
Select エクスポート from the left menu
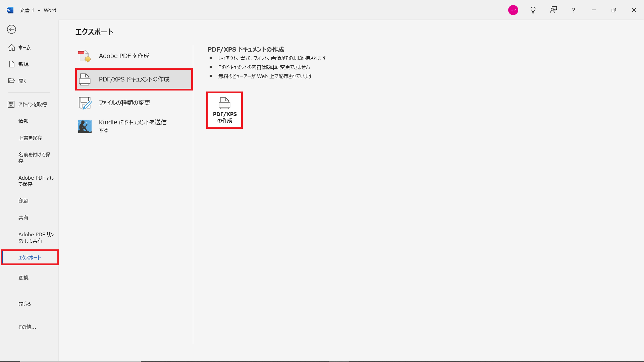tap(30, 257)
